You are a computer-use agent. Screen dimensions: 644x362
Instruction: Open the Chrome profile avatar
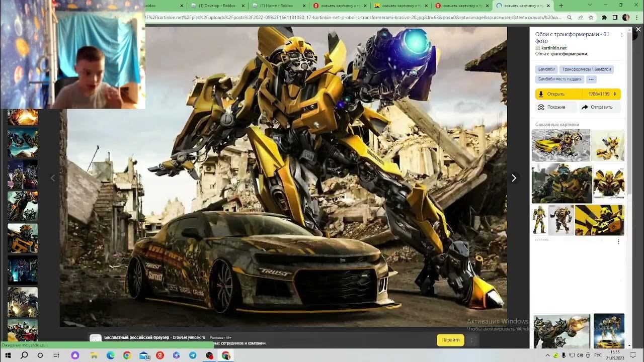626,17
